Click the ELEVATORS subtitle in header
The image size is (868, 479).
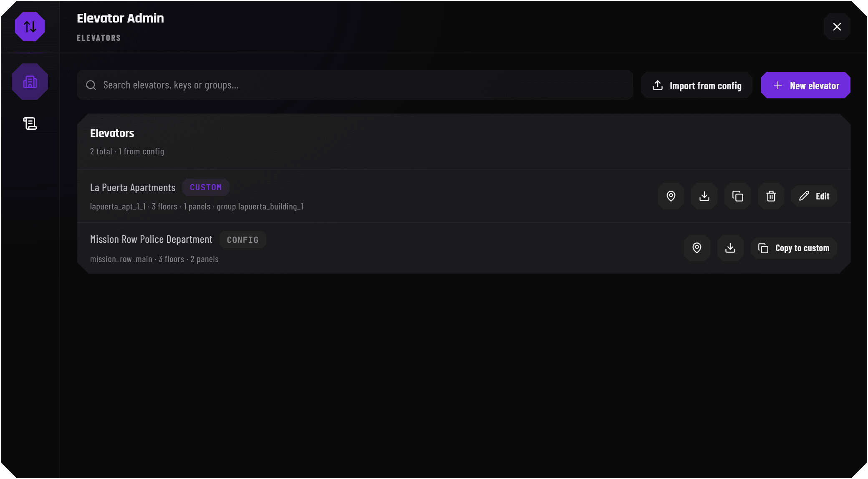[x=99, y=38]
